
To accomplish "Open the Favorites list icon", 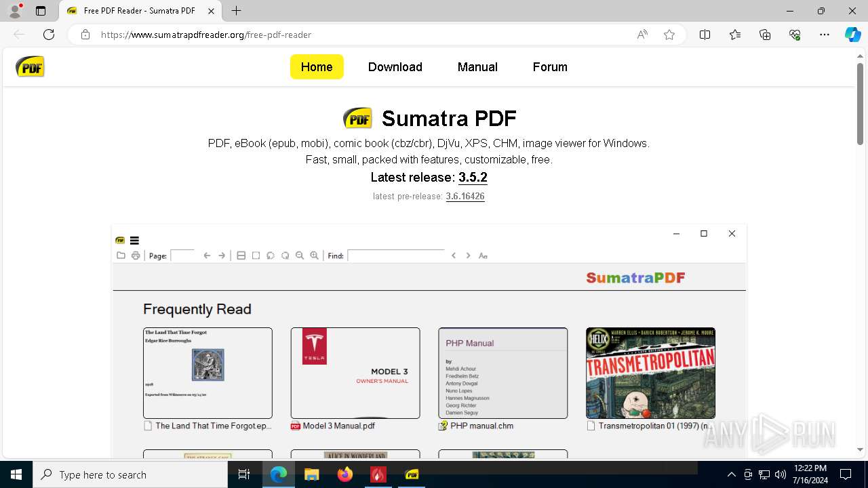I will pyautogui.click(x=735, y=35).
